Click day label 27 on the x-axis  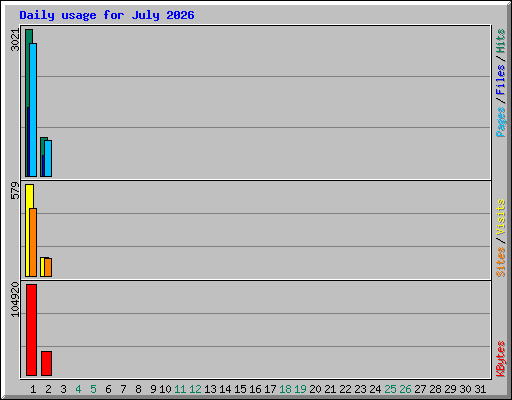(420, 389)
